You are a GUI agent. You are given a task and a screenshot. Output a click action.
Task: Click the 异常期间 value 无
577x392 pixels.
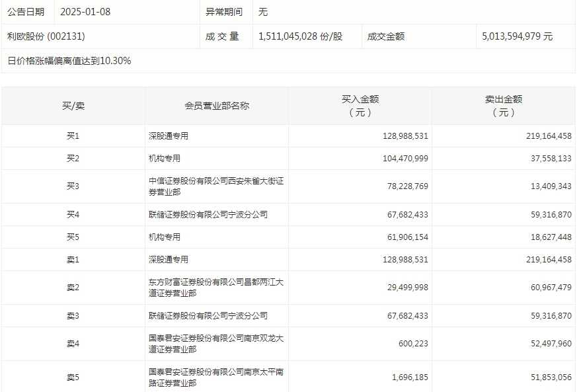click(263, 12)
